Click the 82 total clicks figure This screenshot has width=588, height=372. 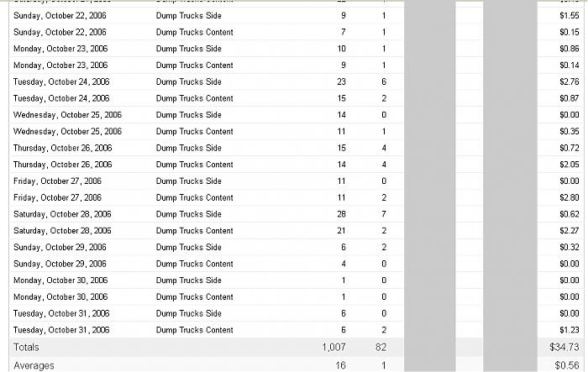381,347
